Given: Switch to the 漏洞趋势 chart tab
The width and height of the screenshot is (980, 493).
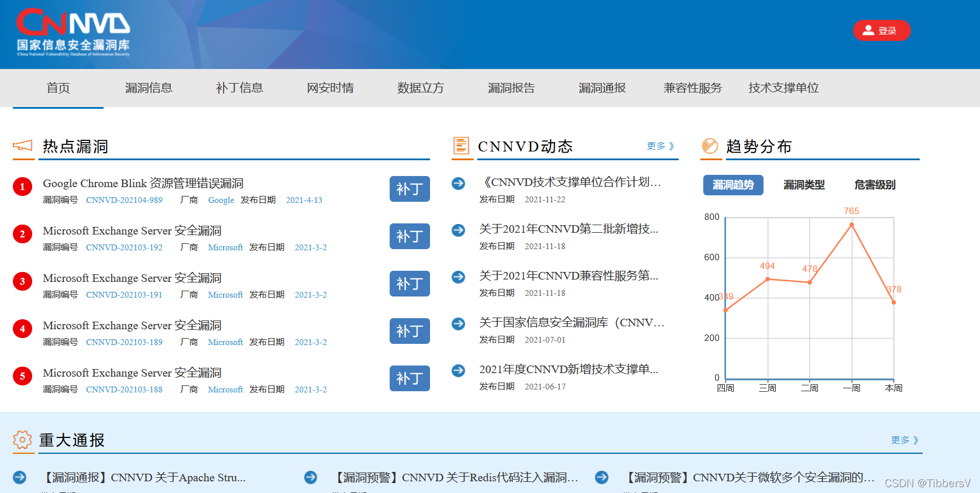Looking at the screenshot, I should [733, 185].
